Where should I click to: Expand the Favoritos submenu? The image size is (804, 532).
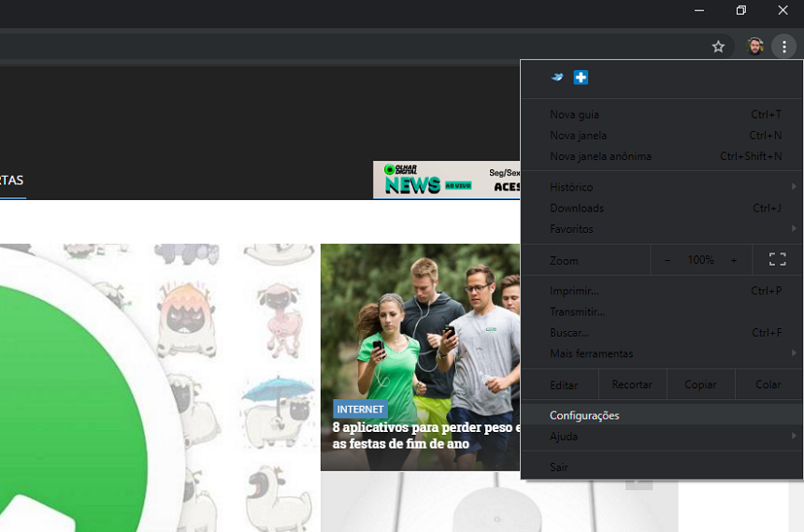click(662, 229)
